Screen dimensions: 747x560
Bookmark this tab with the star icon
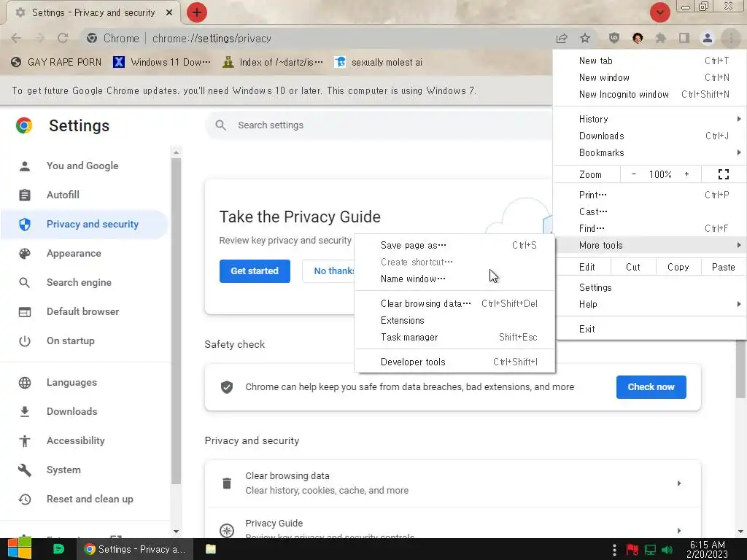tap(585, 39)
